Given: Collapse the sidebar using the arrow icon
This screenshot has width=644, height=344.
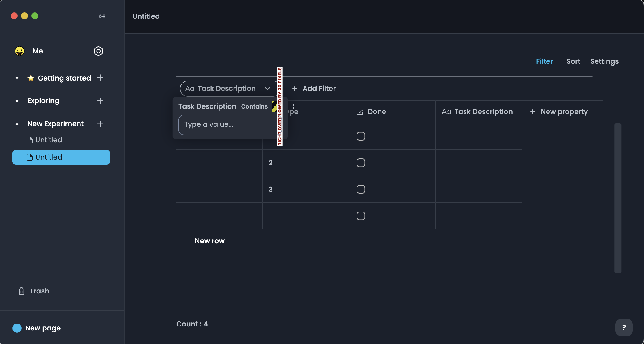Looking at the screenshot, I should pyautogui.click(x=102, y=16).
